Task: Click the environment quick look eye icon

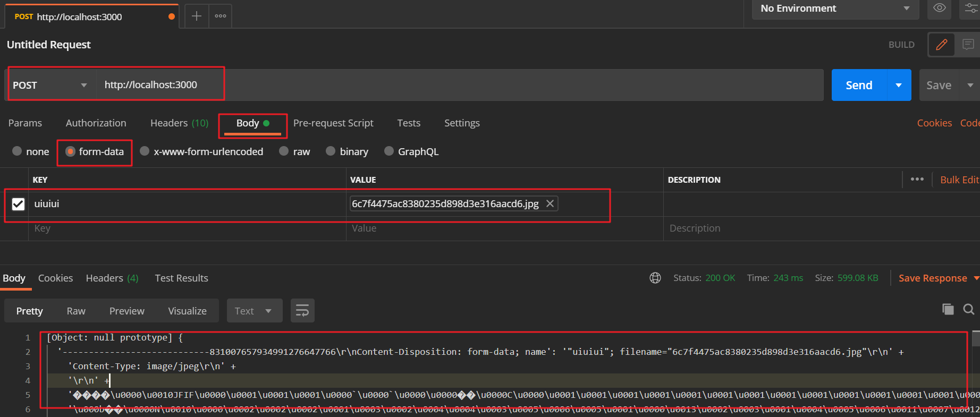Action: click(939, 8)
